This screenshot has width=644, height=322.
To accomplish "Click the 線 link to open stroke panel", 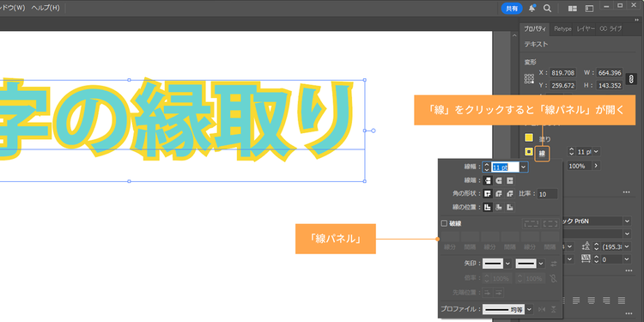I will 542,154.
